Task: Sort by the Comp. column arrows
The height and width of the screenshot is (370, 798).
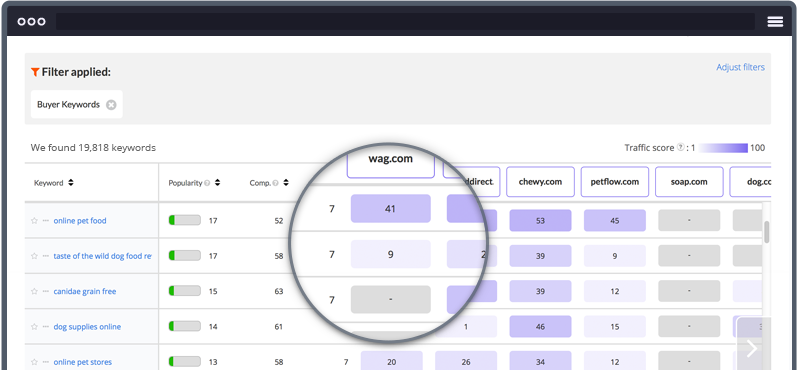Action: (286, 183)
